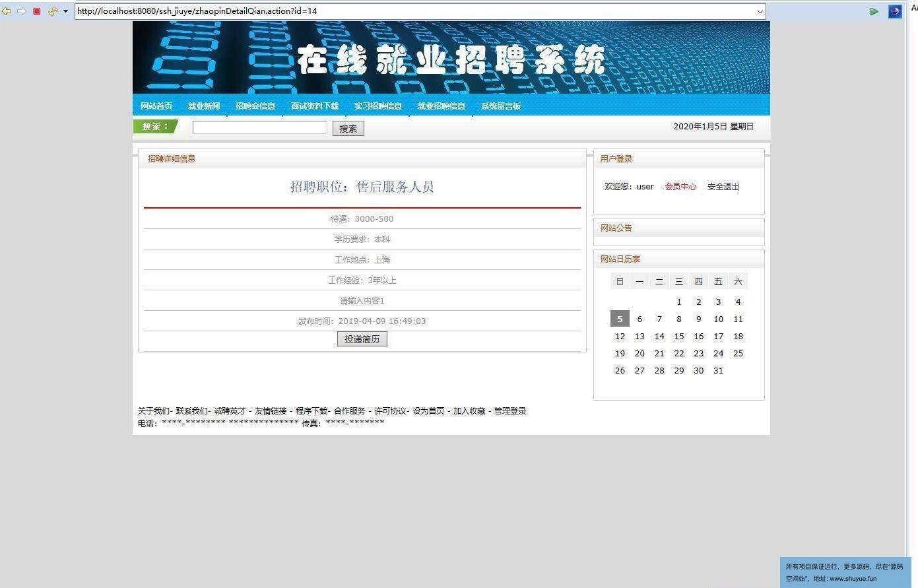Click the blue globe browser icon

tap(895, 11)
